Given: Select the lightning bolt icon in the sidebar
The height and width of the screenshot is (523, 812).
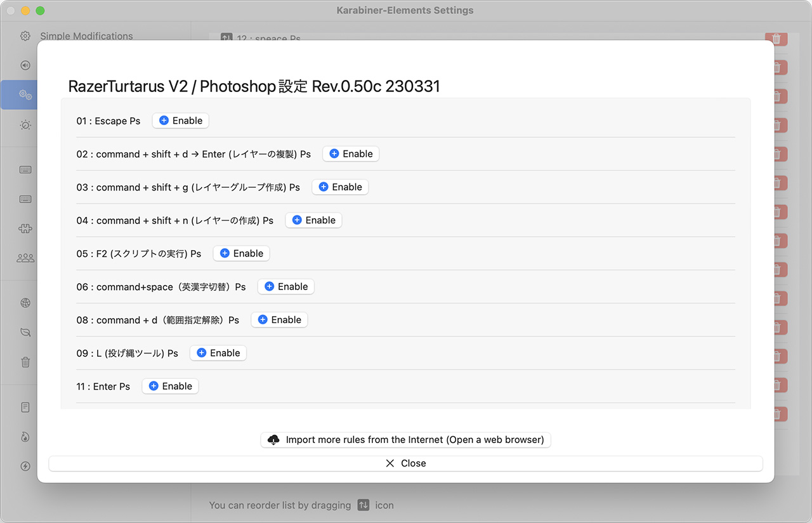Looking at the screenshot, I should (x=25, y=467).
